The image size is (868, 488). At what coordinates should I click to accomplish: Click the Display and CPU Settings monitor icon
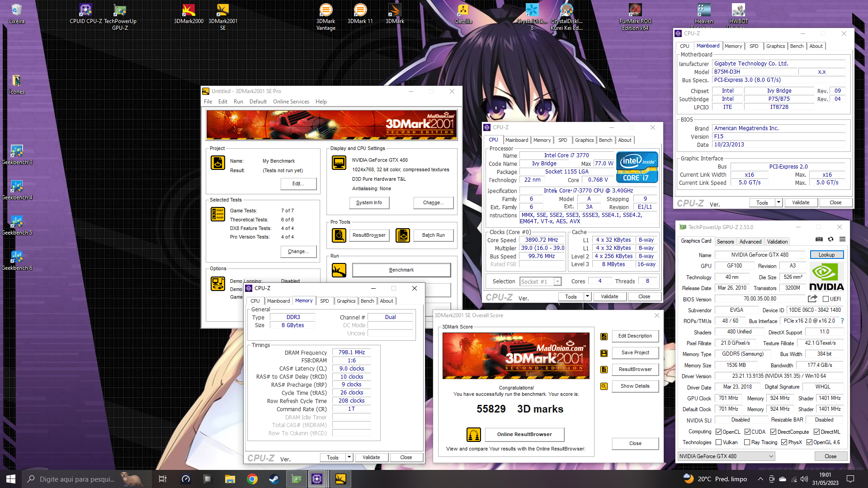point(339,163)
